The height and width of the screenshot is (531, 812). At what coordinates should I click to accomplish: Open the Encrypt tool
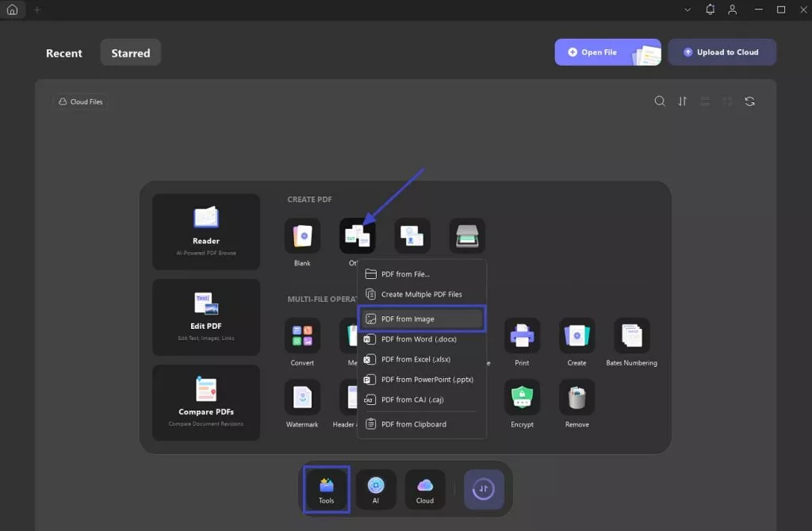click(x=522, y=397)
